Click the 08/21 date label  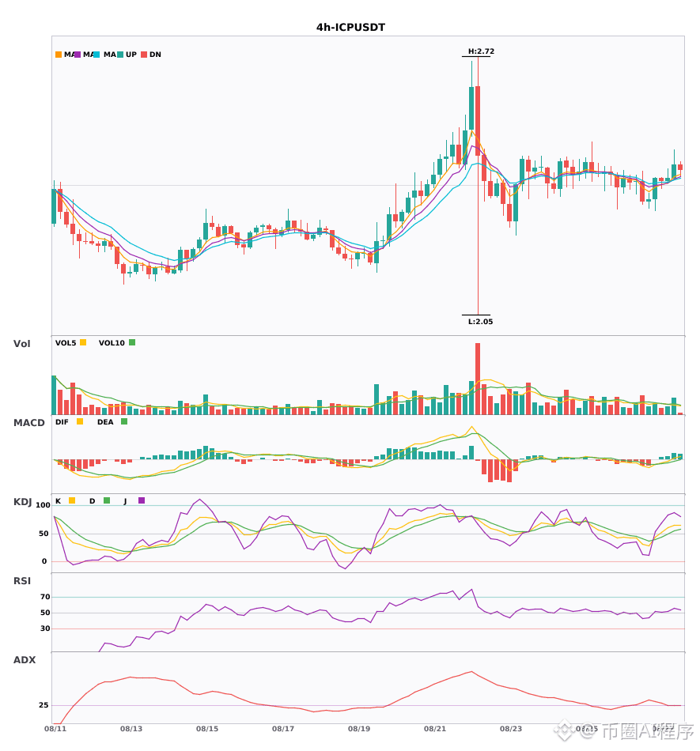coord(435,729)
